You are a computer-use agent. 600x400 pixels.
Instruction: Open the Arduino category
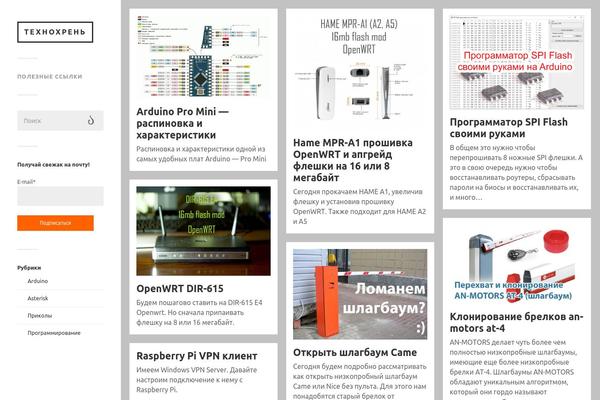pos(38,281)
